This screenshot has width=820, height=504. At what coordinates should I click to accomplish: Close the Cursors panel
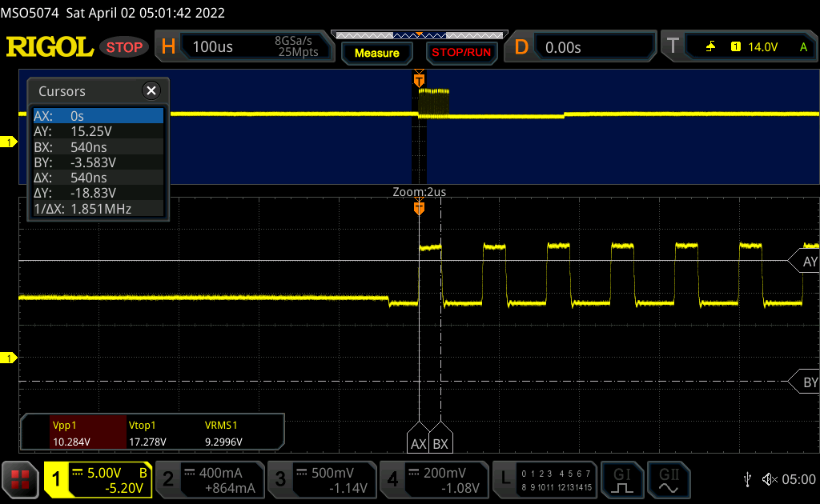pyautogui.click(x=151, y=91)
